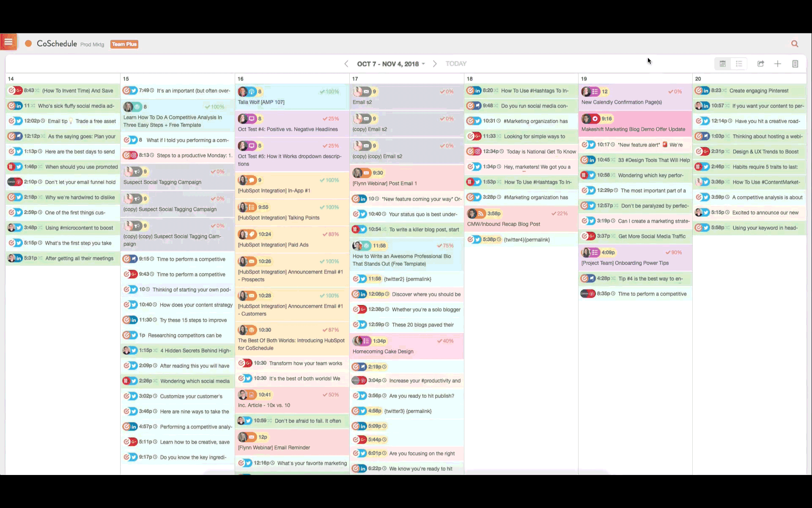Click the plus add content icon
The image size is (812, 508).
point(777,64)
